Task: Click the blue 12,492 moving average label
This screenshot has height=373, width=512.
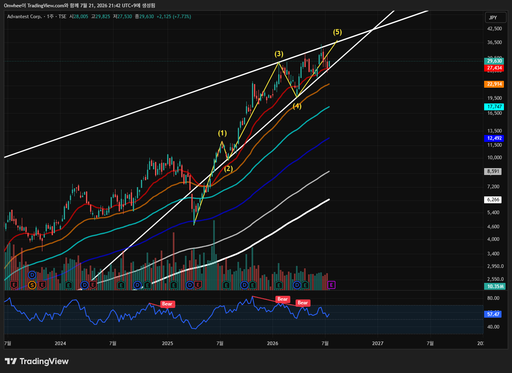Action: [494, 138]
